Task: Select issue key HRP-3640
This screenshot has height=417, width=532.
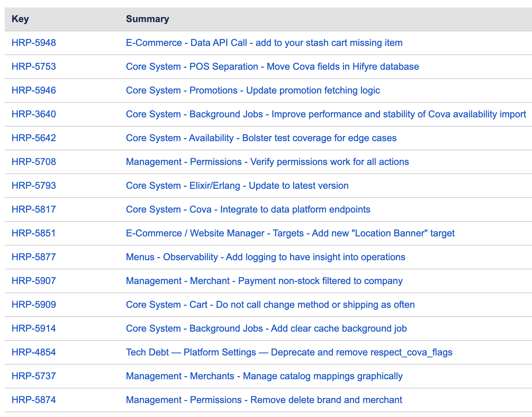Action: pos(34,114)
